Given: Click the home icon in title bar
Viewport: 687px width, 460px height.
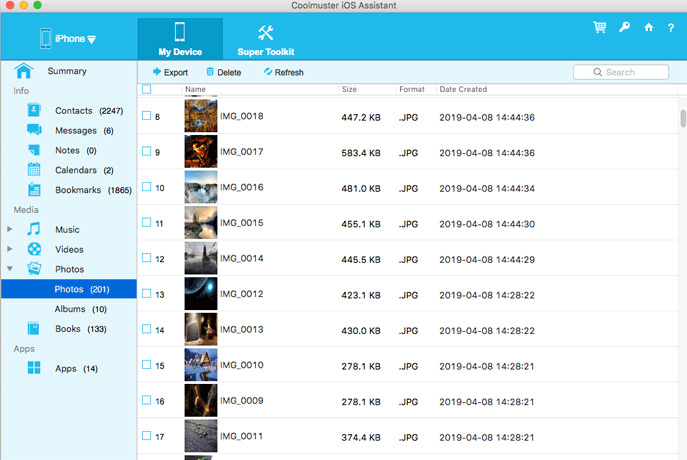Looking at the screenshot, I should [649, 28].
